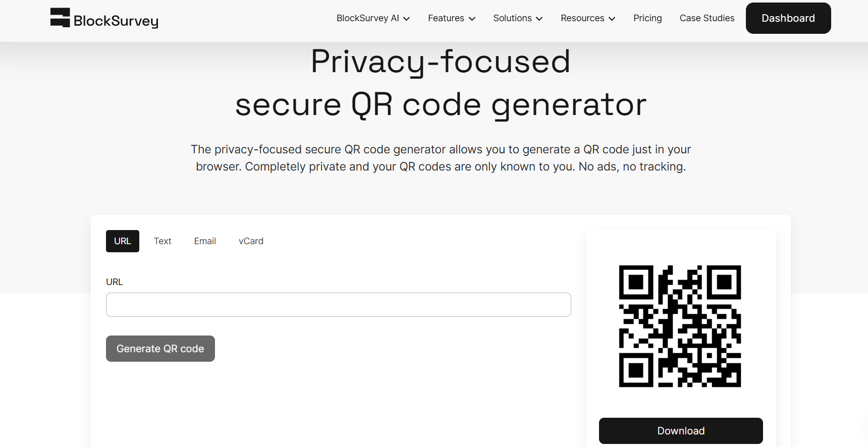
Task: Switch to the Email tab
Action: 205,241
